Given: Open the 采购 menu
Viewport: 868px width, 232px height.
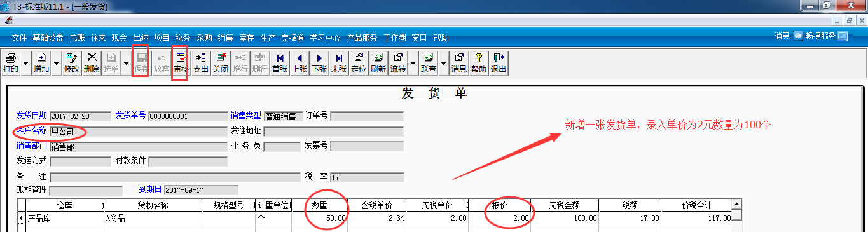Looking at the screenshot, I should point(204,38).
